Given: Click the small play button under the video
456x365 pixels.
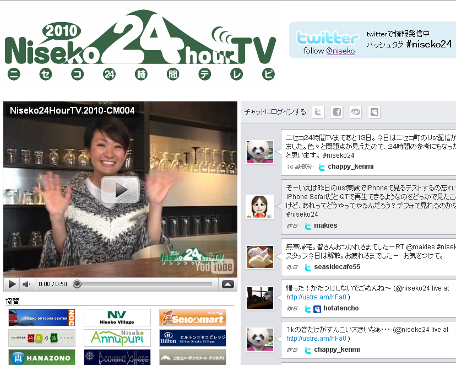Looking at the screenshot, I should pos(12,284).
